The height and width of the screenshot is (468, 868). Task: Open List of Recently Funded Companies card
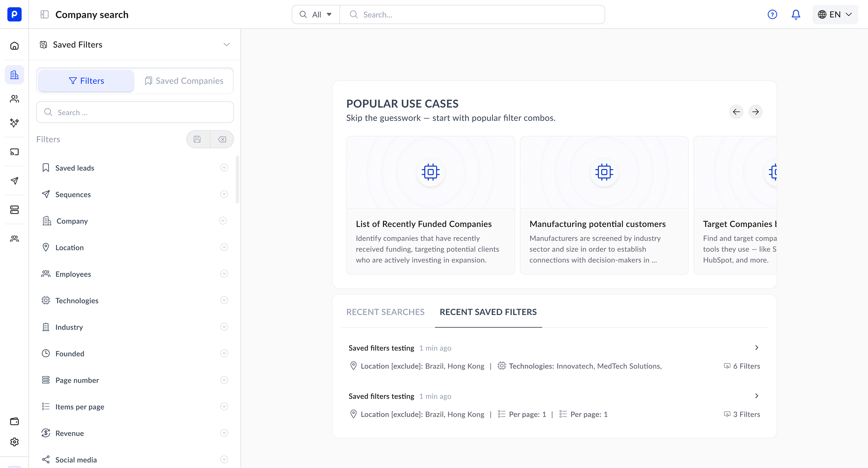click(430, 205)
